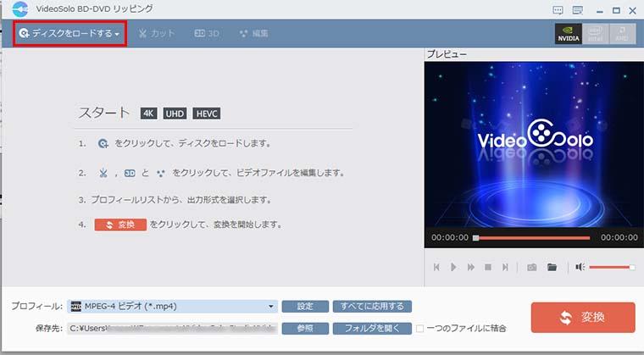Screen dimensions: 644x355
Task: Toggle AMD hardware acceleration
Action: click(621, 33)
